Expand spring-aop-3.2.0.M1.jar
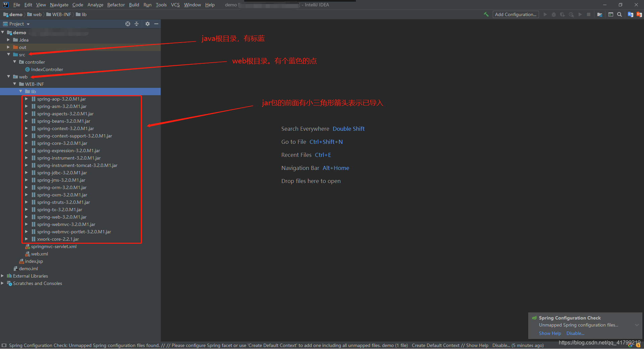644x349 pixels. point(26,99)
